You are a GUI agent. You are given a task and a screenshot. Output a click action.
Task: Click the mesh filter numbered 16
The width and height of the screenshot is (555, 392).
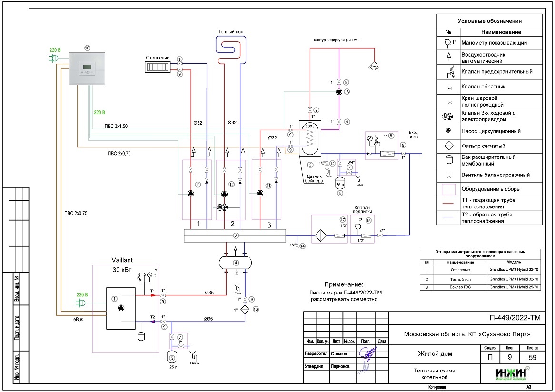(x=245, y=309)
